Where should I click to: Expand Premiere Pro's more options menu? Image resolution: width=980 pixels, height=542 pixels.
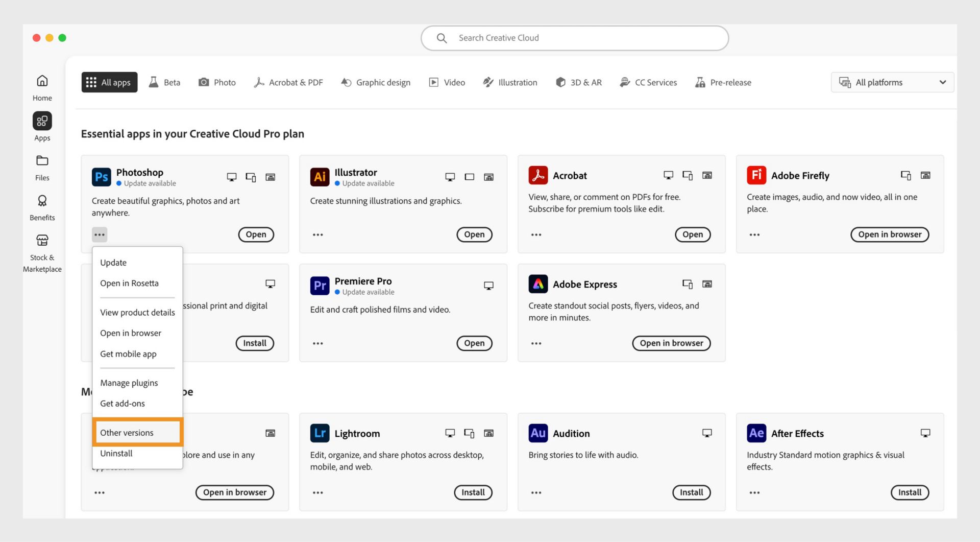(x=318, y=343)
